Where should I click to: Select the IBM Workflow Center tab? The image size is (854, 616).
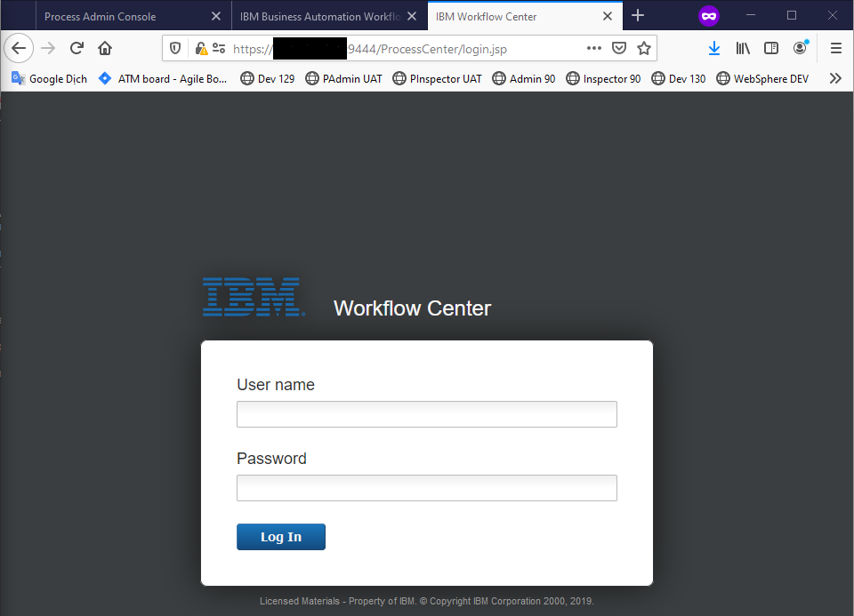525,16
